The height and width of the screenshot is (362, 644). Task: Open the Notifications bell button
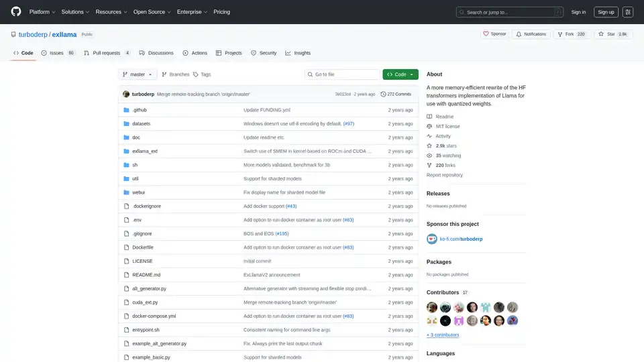(531, 34)
